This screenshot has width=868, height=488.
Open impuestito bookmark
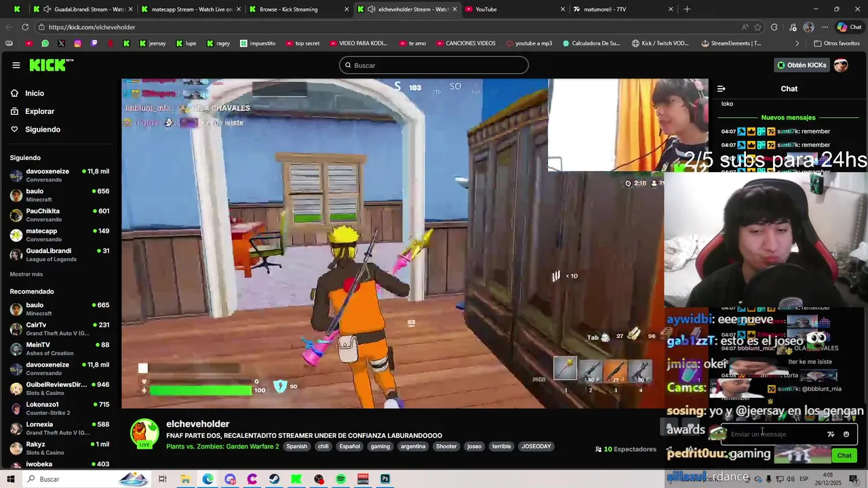click(x=258, y=43)
